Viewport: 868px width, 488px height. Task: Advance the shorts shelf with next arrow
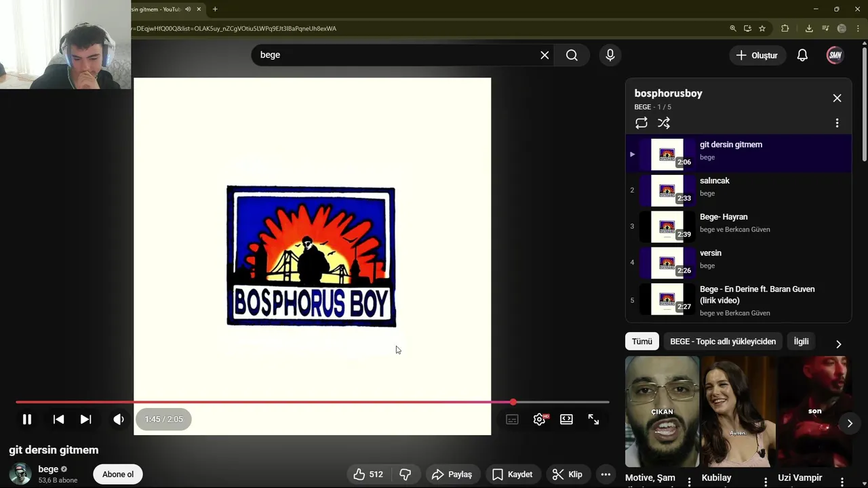[x=850, y=424]
